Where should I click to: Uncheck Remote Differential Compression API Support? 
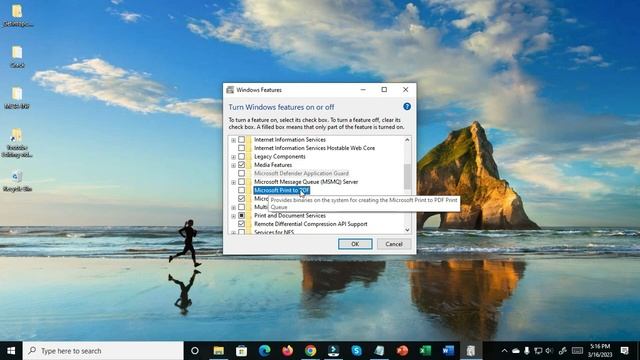[241, 224]
